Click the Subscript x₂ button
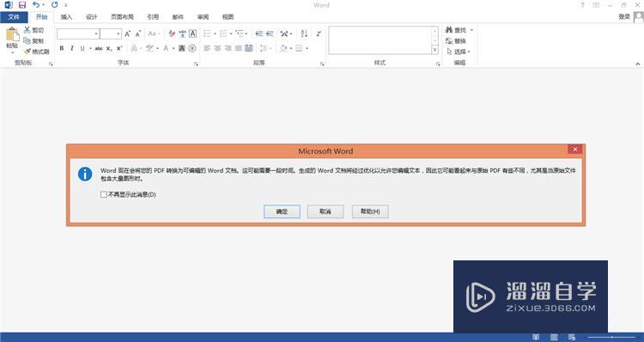 point(109,48)
